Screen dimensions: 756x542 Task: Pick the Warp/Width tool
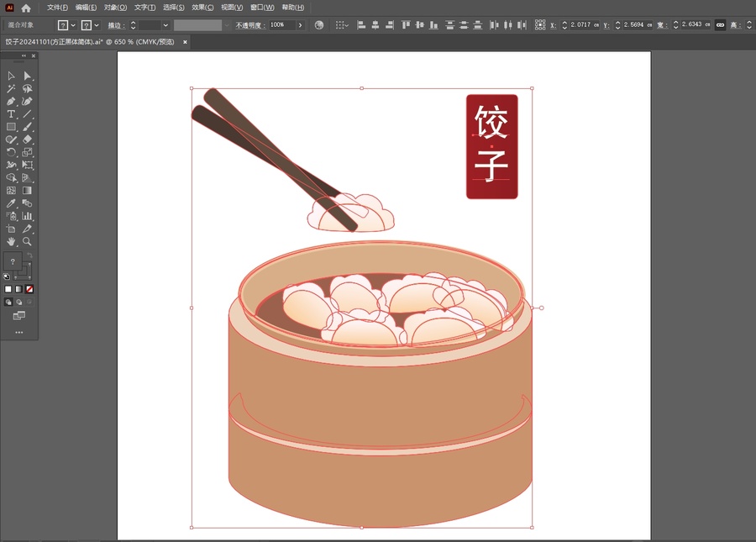coord(11,165)
